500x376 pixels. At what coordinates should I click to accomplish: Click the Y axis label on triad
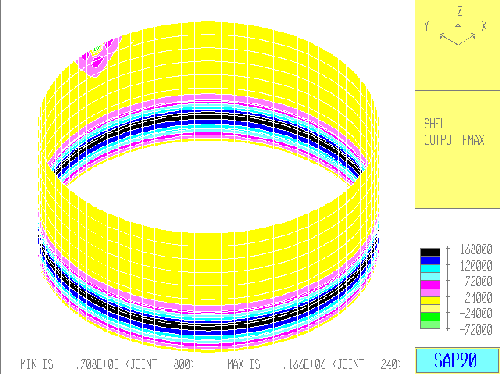pos(427,26)
